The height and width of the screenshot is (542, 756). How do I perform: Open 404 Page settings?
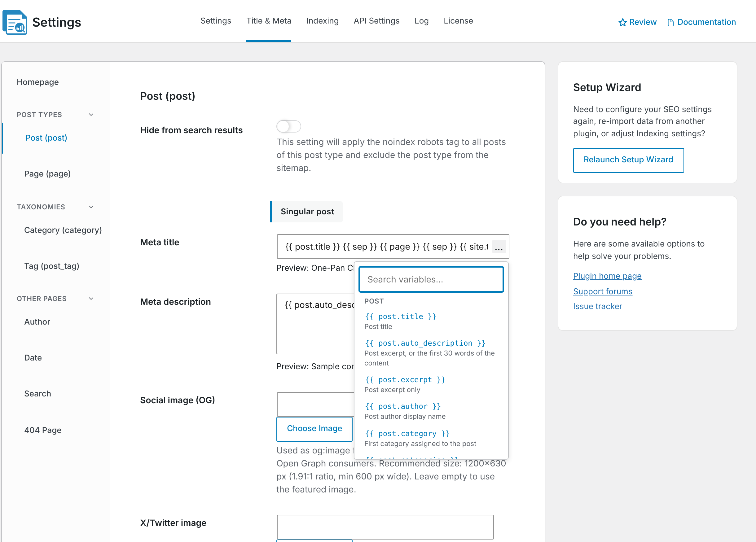coord(43,431)
